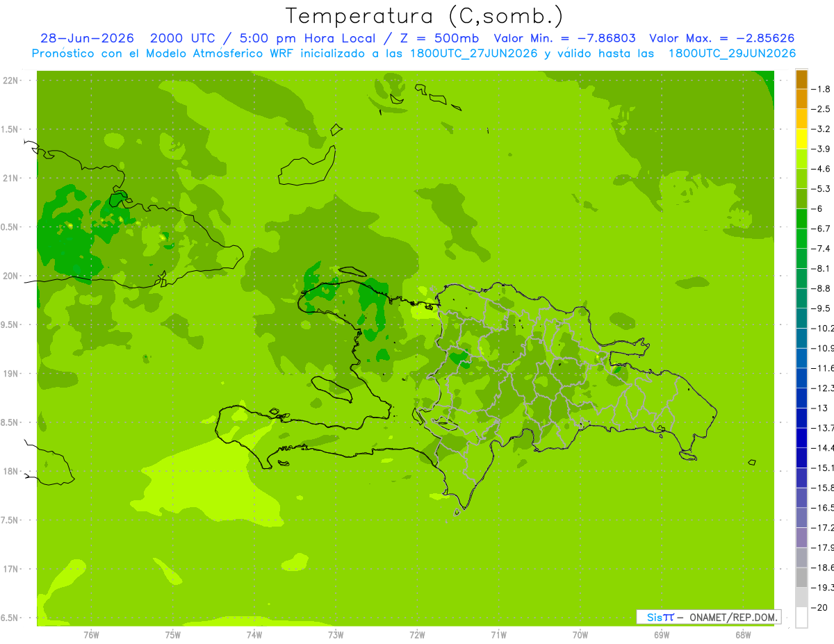This screenshot has height=644, width=834.
Task: Click the 'Temperatura (C,somb.)' chart title
Action: [x=424, y=17]
